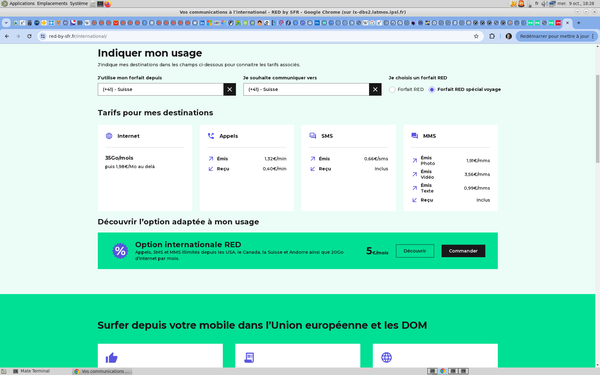Image resolution: width=600 pixels, height=375 pixels.
Task: Expand the tab search dropdown
Action: coord(6,23)
